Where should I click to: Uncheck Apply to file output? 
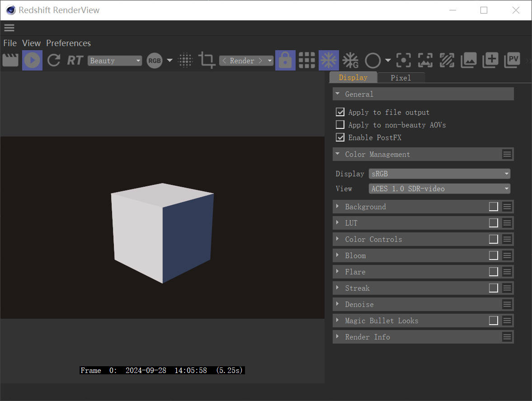[x=340, y=112]
